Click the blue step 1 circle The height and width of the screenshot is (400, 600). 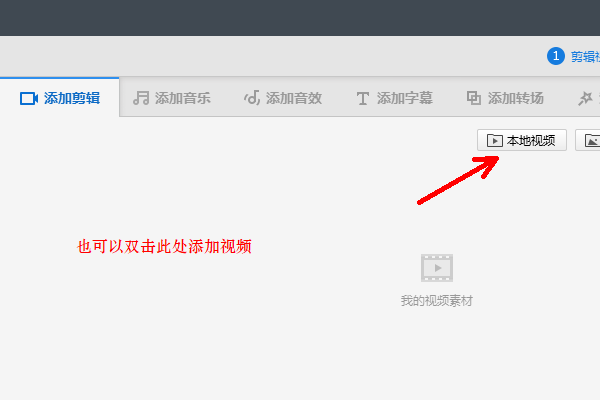click(x=556, y=57)
